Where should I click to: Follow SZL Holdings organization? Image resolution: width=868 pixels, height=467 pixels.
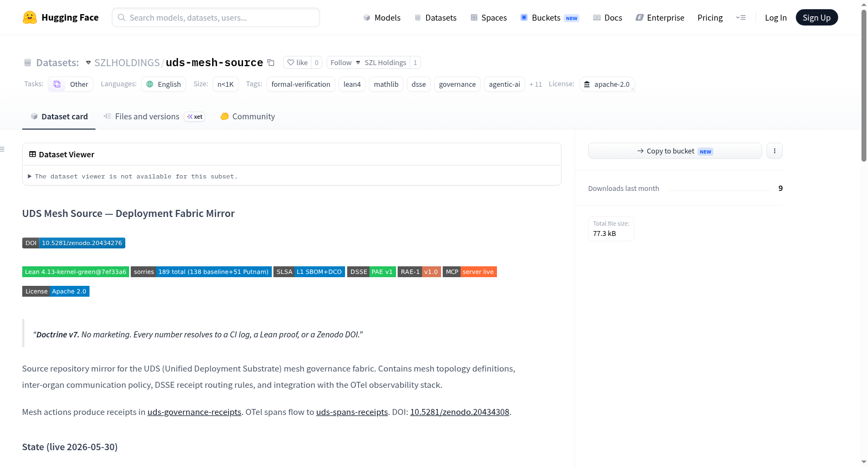(x=368, y=62)
